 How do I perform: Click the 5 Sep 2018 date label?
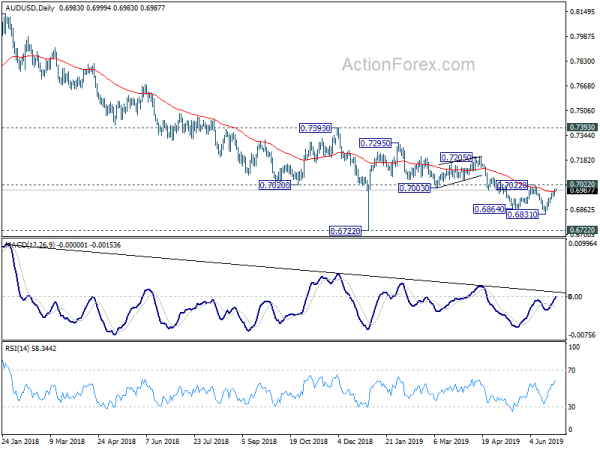259,441
